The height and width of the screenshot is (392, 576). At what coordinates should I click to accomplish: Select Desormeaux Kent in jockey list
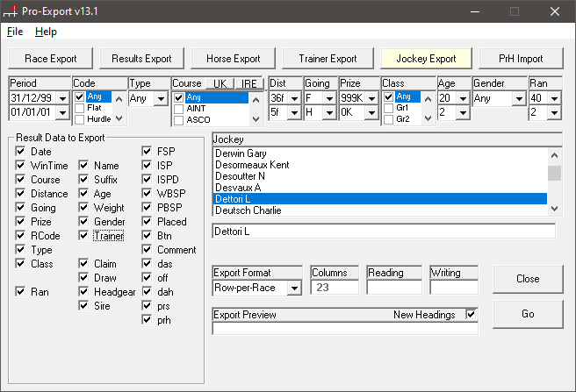click(x=252, y=165)
